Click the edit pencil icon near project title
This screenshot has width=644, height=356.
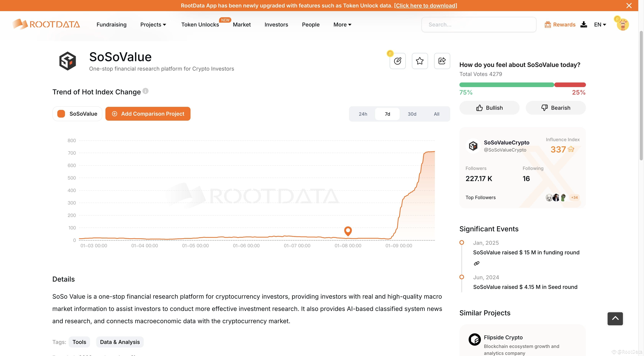tap(398, 61)
